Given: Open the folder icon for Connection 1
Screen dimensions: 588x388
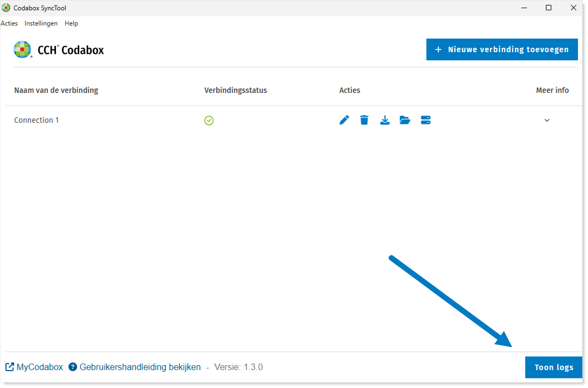Looking at the screenshot, I should pyautogui.click(x=405, y=120).
